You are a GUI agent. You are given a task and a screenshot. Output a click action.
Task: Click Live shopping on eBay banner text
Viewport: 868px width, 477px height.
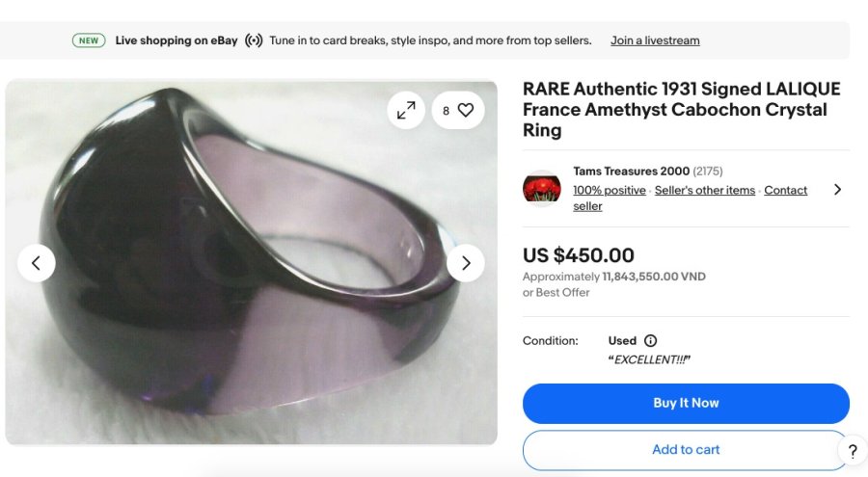176,40
